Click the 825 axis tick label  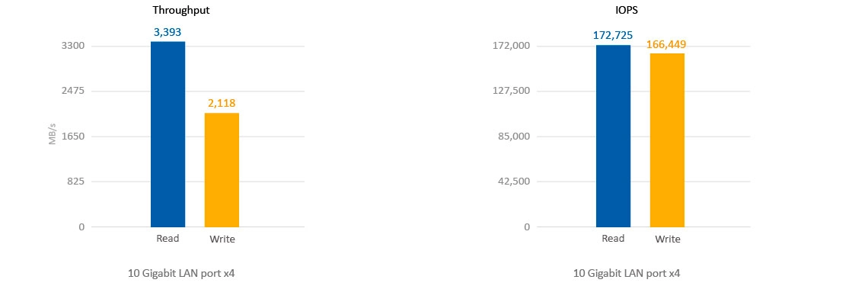tap(75, 182)
